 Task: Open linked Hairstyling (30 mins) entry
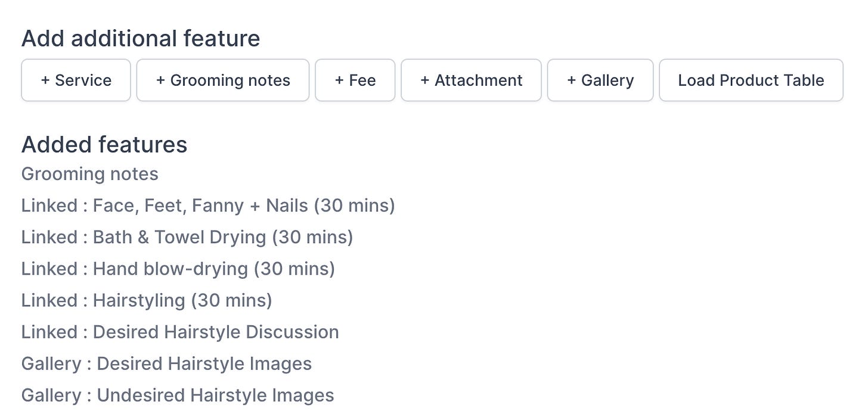tap(147, 300)
